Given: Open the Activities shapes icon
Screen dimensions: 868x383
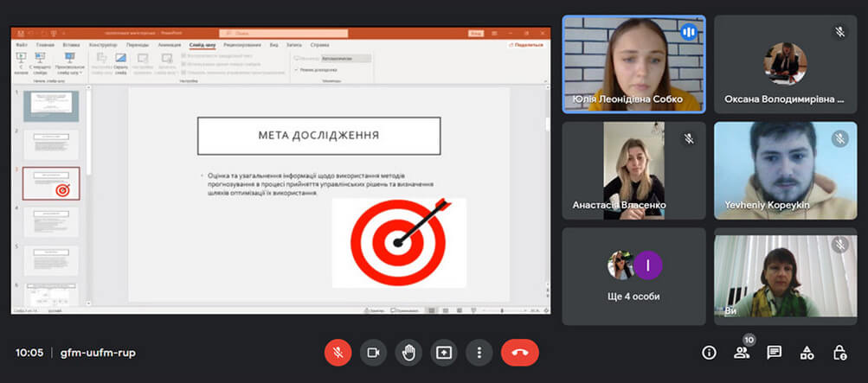Looking at the screenshot, I should [807, 353].
